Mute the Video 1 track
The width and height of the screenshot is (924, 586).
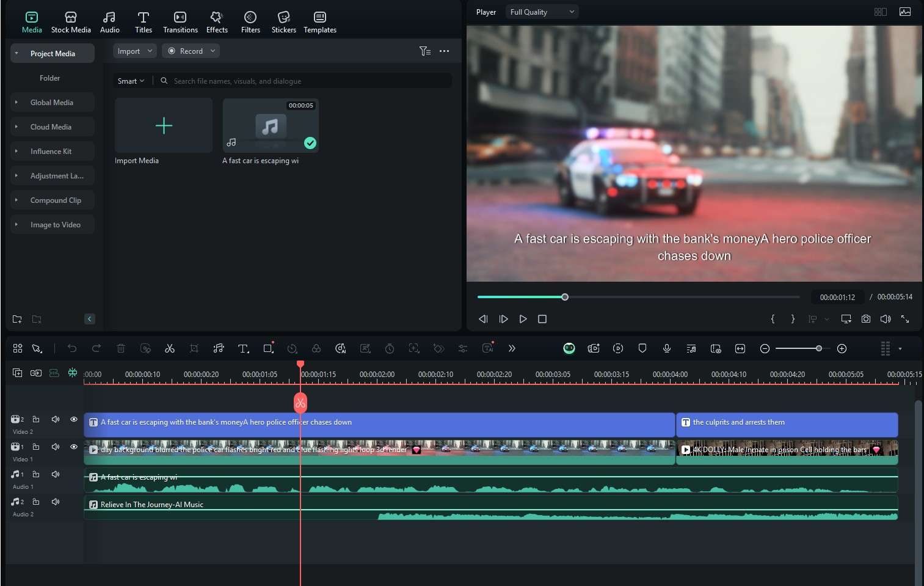56,447
